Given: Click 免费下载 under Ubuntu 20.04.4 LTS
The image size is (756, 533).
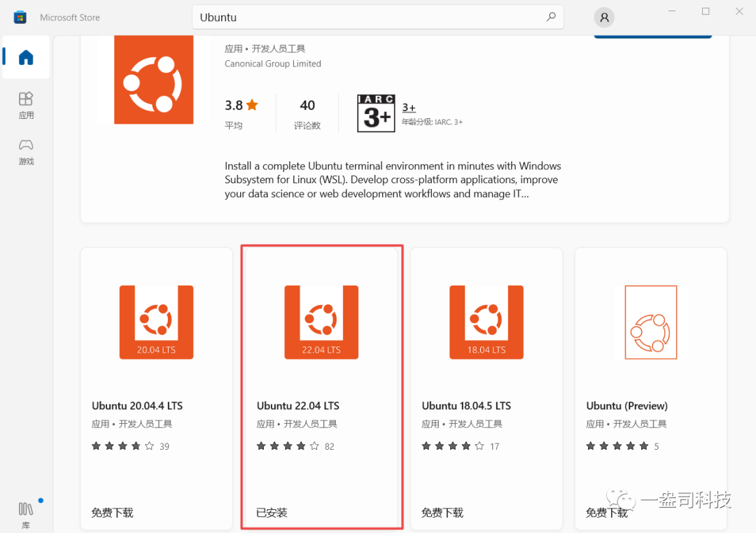Looking at the screenshot, I should coord(112,513).
